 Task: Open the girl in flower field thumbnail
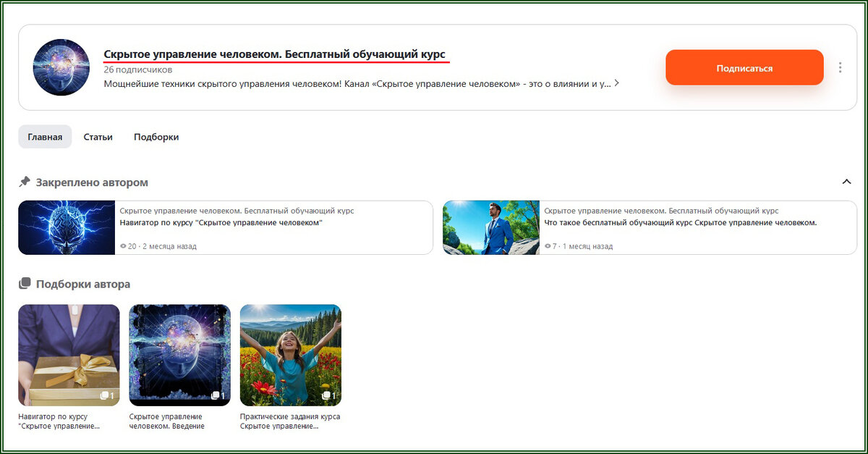tap(290, 355)
